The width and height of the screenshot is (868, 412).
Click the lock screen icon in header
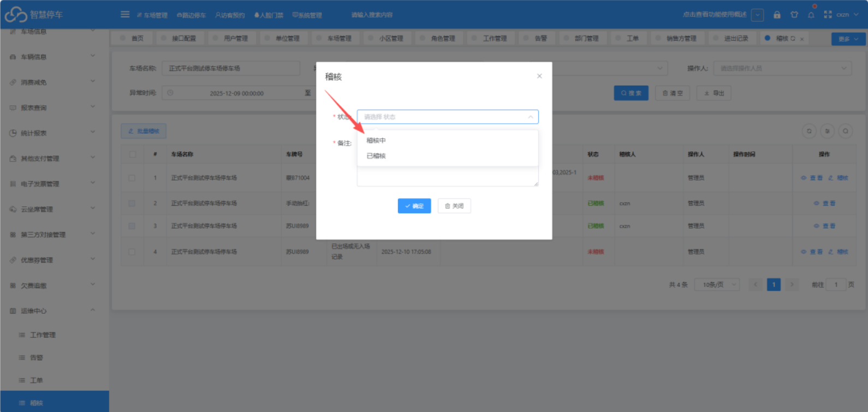click(x=777, y=15)
